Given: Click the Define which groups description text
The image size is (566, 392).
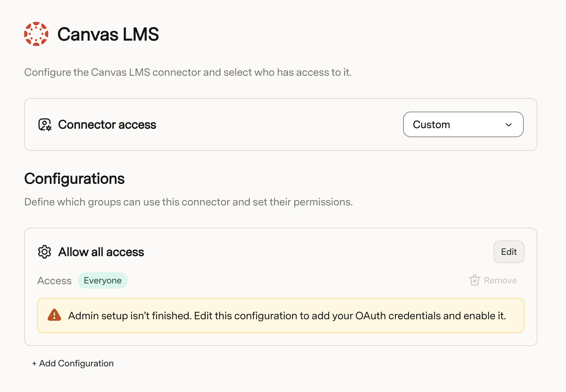Looking at the screenshot, I should [189, 202].
